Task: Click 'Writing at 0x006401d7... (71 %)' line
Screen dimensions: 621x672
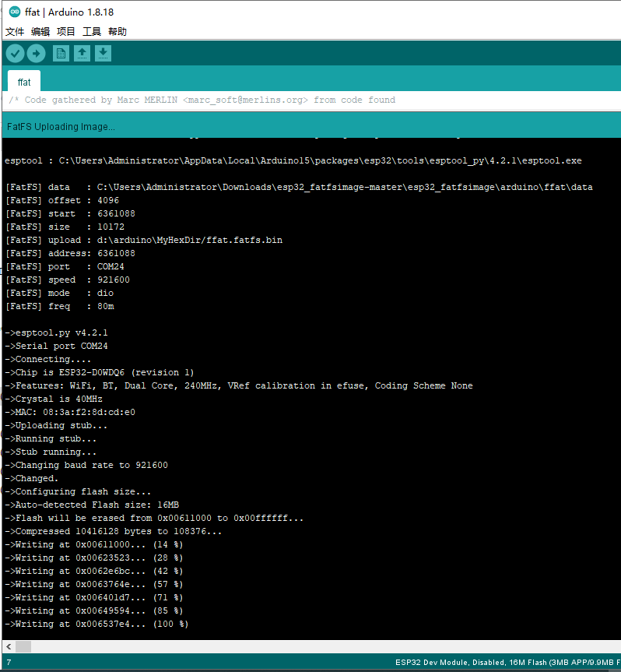Action: tap(94, 598)
